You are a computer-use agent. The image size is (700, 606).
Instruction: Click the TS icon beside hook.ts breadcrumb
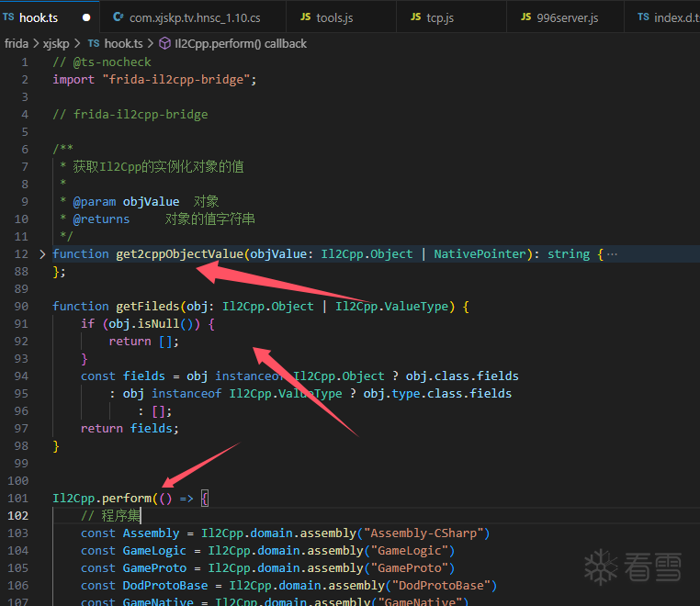point(94,43)
